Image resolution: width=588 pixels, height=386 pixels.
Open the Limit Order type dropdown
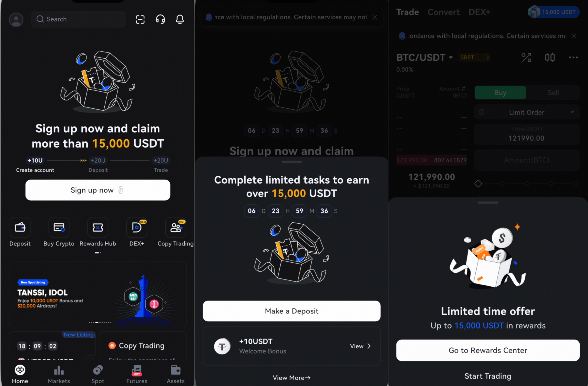527,112
